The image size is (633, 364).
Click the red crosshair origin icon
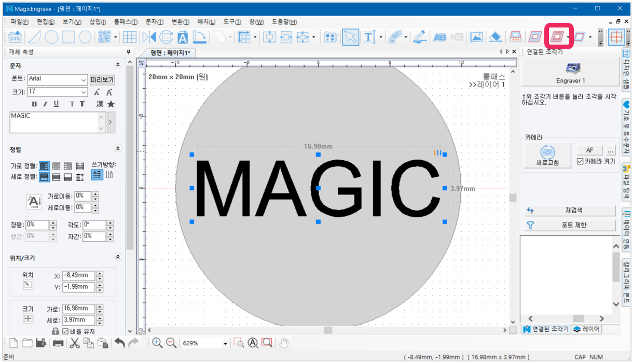coord(616,37)
